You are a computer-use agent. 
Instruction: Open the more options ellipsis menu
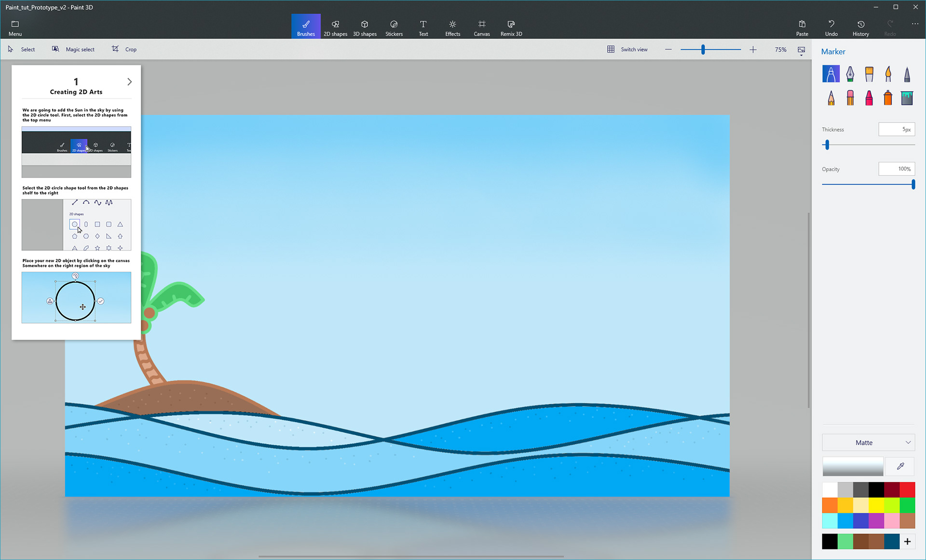915,24
